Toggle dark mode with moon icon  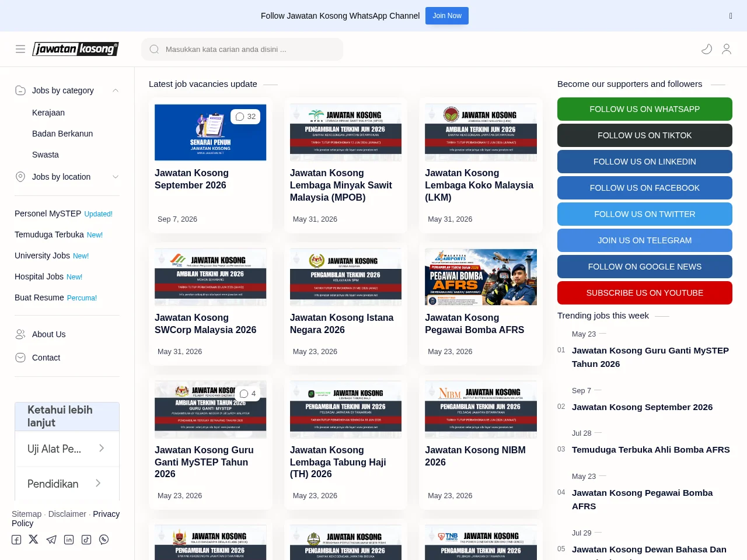(x=707, y=49)
